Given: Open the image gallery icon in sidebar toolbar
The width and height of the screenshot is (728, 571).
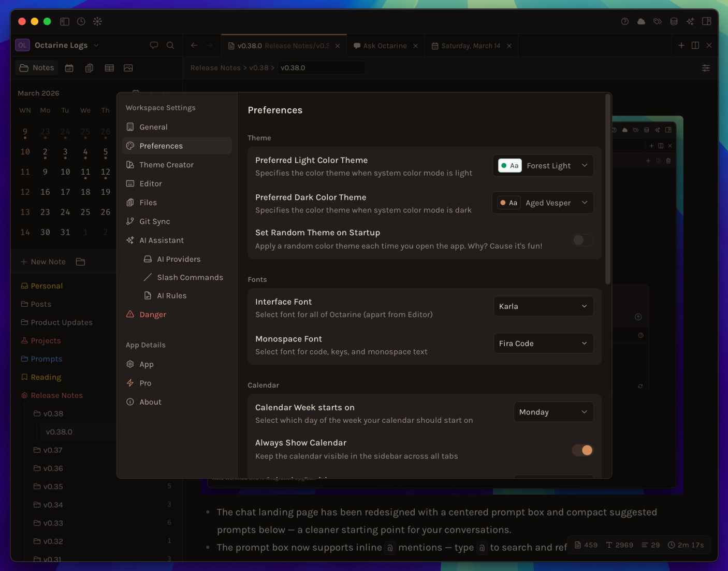Looking at the screenshot, I should click(x=128, y=68).
